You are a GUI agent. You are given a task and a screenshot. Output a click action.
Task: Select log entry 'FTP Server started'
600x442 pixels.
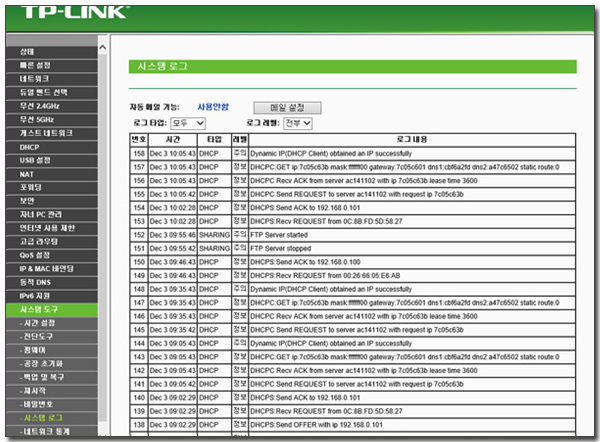(x=279, y=235)
